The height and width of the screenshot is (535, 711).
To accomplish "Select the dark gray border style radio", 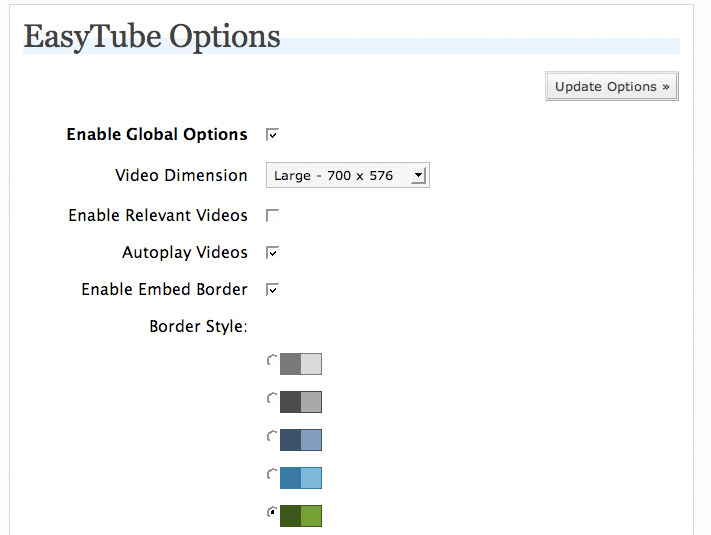I will tap(272, 399).
